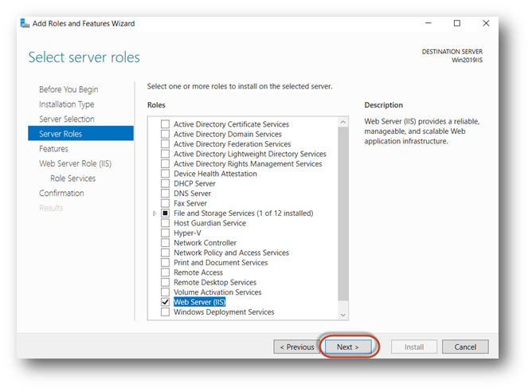Image resolution: width=532 pixels, height=392 pixels.
Task: Uncheck the Web Server (IIS) checkbox
Action: click(x=166, y=302)
